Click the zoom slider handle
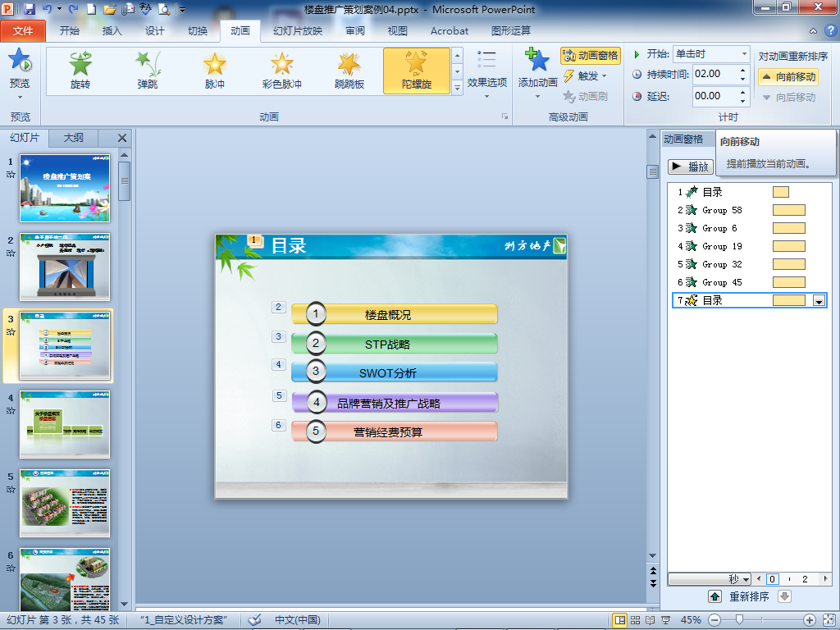 739,620
